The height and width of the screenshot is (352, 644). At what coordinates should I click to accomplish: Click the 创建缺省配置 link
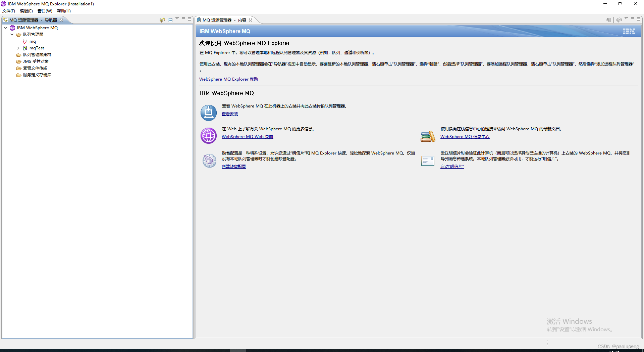coord(234,167)
